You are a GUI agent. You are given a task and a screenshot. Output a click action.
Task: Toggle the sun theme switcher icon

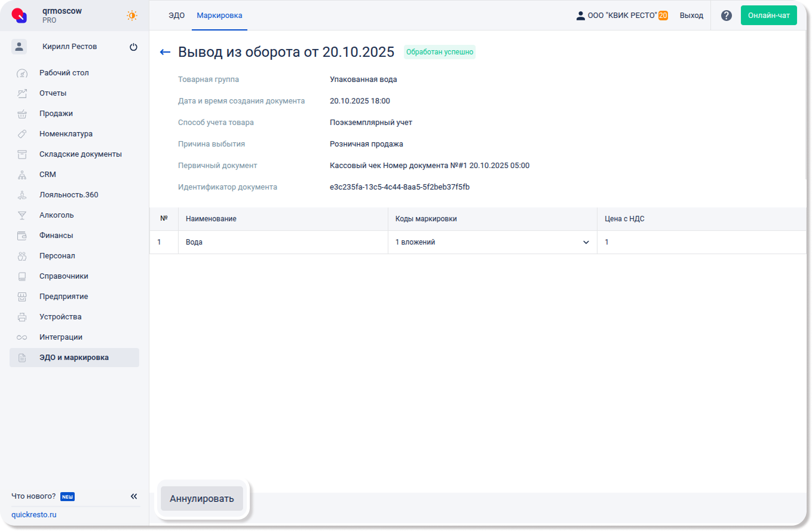coord(132,16)
